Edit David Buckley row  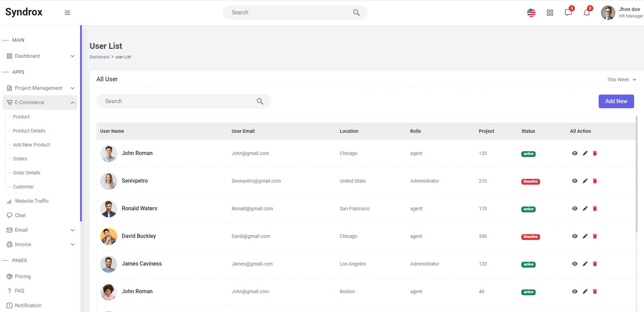(585, 236)
